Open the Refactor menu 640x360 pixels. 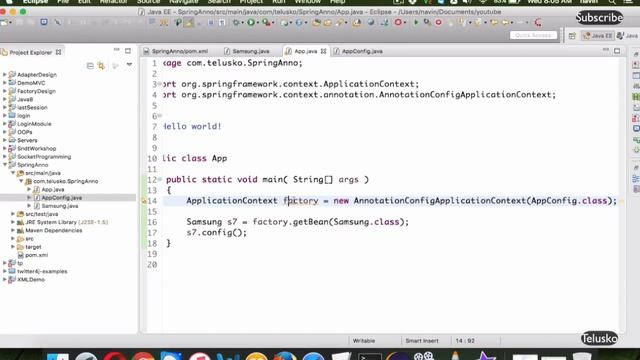(113, 2)
